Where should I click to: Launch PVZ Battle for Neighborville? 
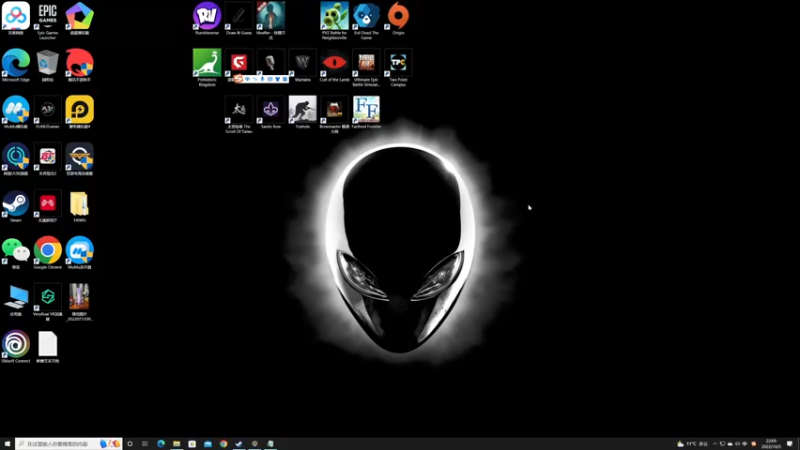334,20
